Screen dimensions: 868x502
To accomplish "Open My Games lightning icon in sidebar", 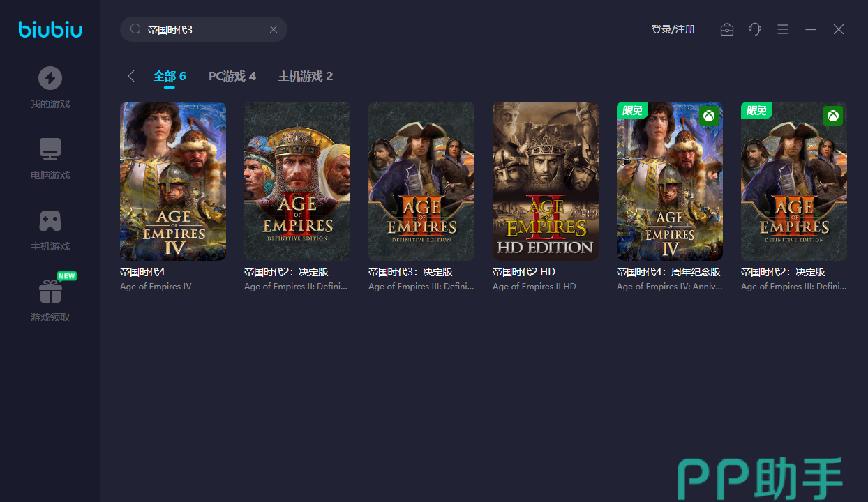I will pyautogui.click(x=50, y=78).
